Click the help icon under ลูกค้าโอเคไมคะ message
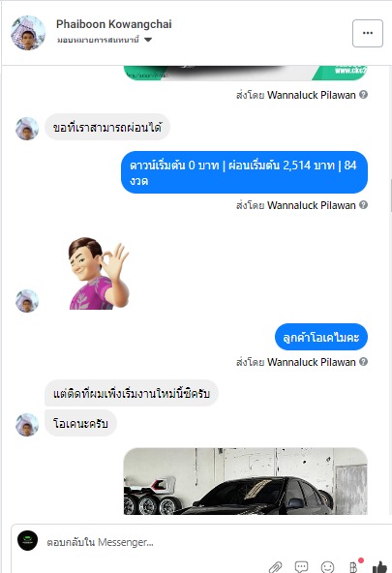 (x=364, y=362)
